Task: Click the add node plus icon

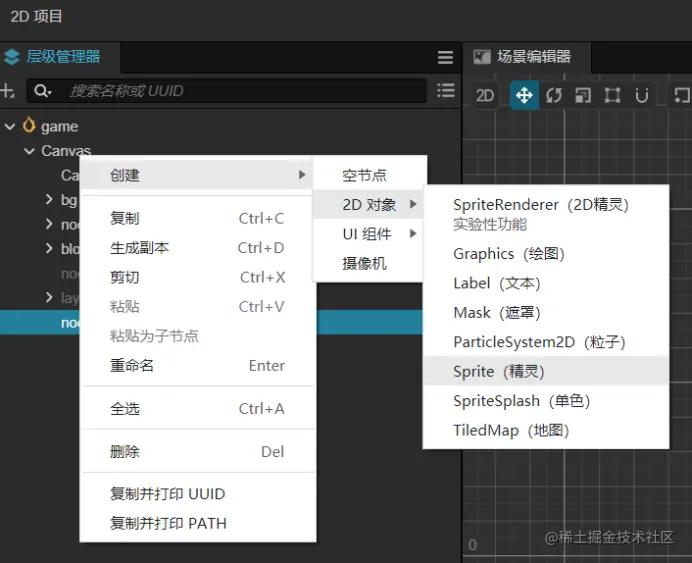Action: click(x=7, y=91)
